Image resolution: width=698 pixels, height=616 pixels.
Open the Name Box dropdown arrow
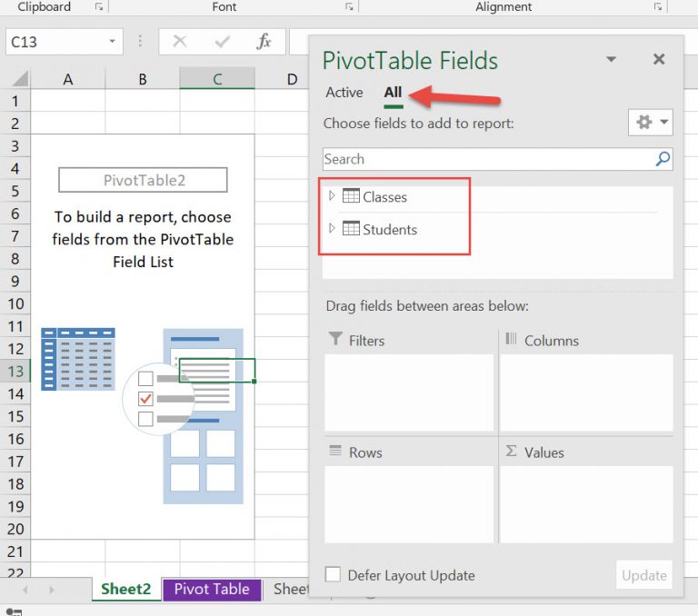[x=112, y=42]
